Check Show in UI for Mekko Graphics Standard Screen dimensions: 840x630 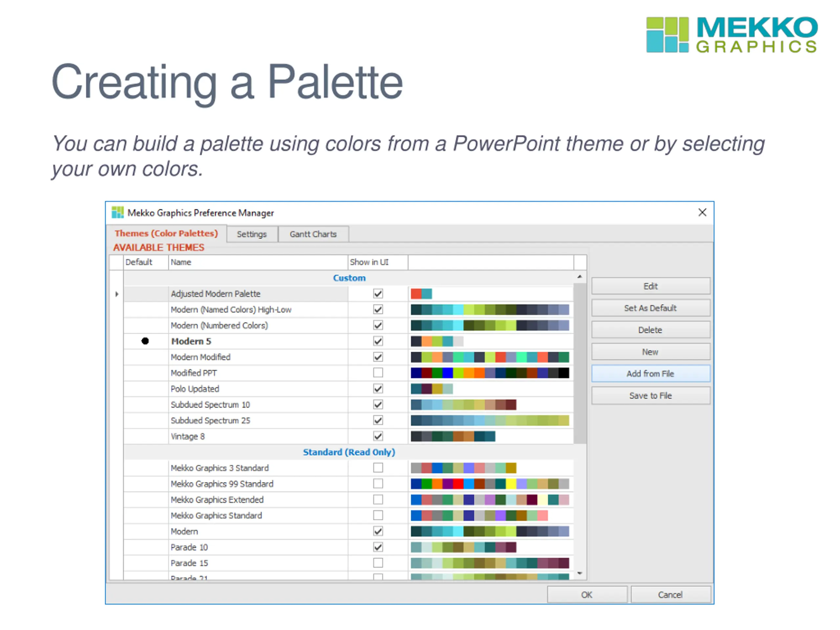[x=378, y=515]
